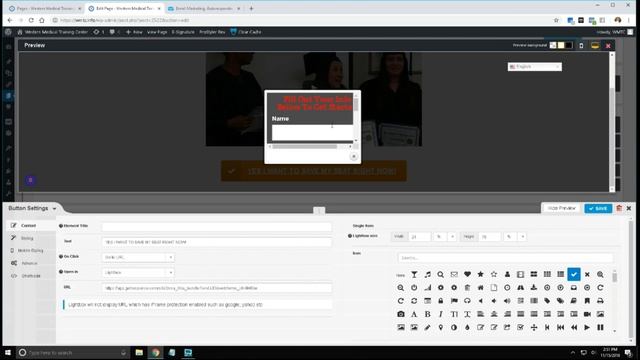Pick the printer icon
This screenshot has height=360, width=640.
point(600,301)
